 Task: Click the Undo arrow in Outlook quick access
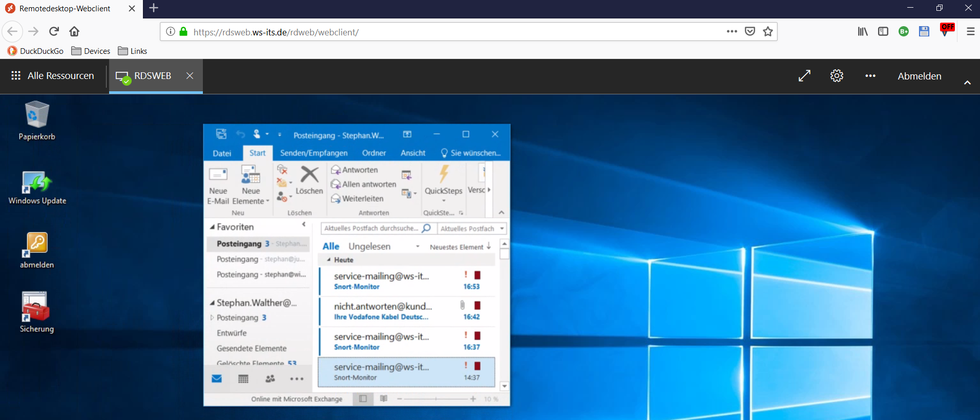240,134
